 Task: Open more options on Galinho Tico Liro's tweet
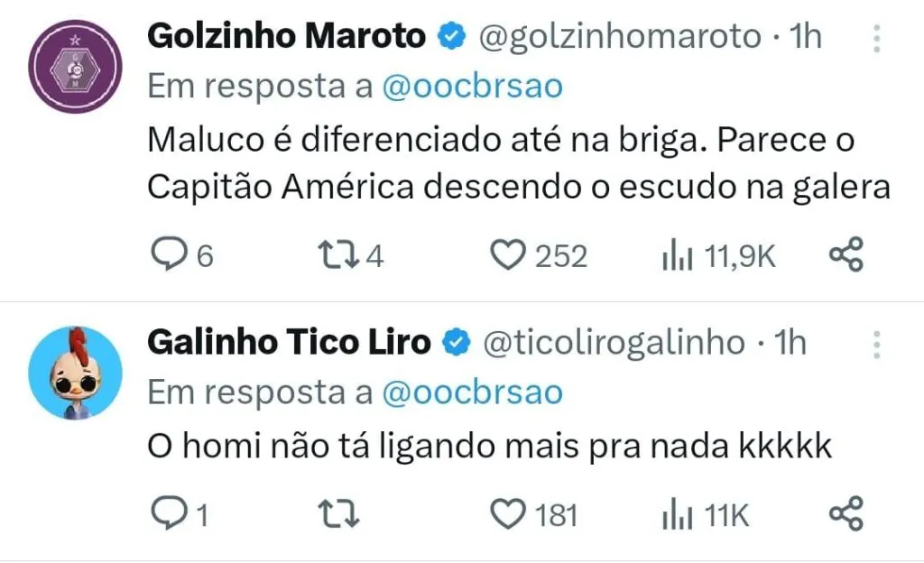pos(875,343)
